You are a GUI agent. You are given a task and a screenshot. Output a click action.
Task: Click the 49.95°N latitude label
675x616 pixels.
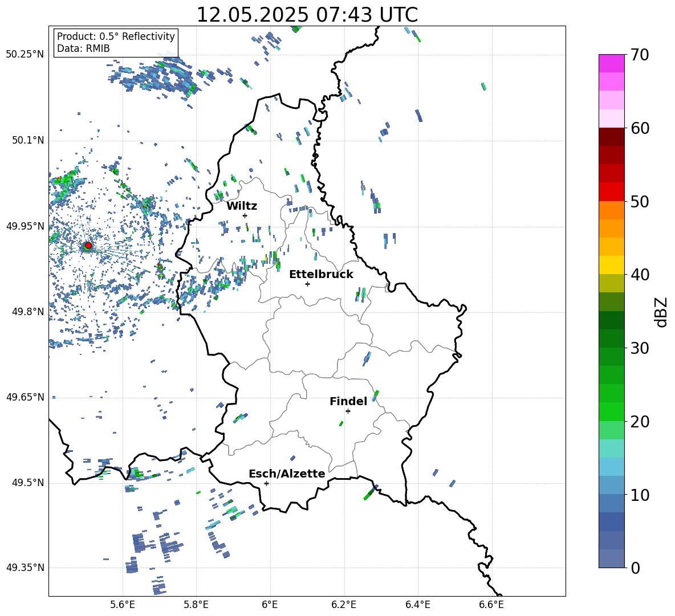point(25,226)
